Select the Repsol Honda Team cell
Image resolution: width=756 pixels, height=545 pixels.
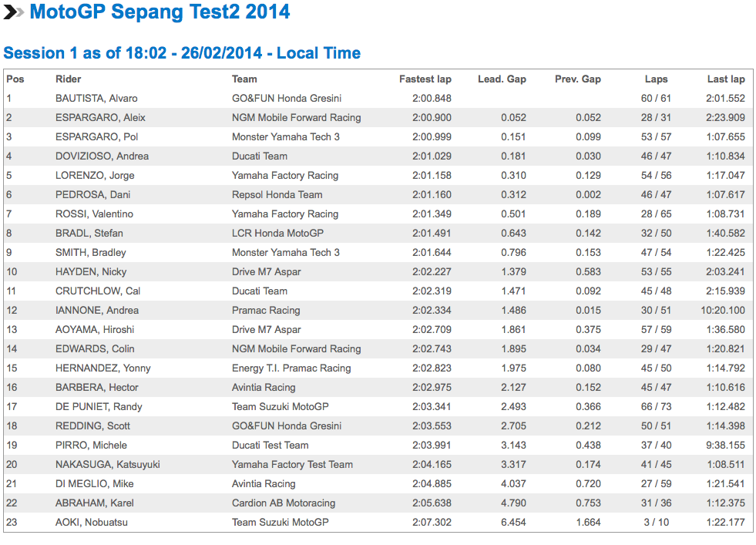coord(277,195)
